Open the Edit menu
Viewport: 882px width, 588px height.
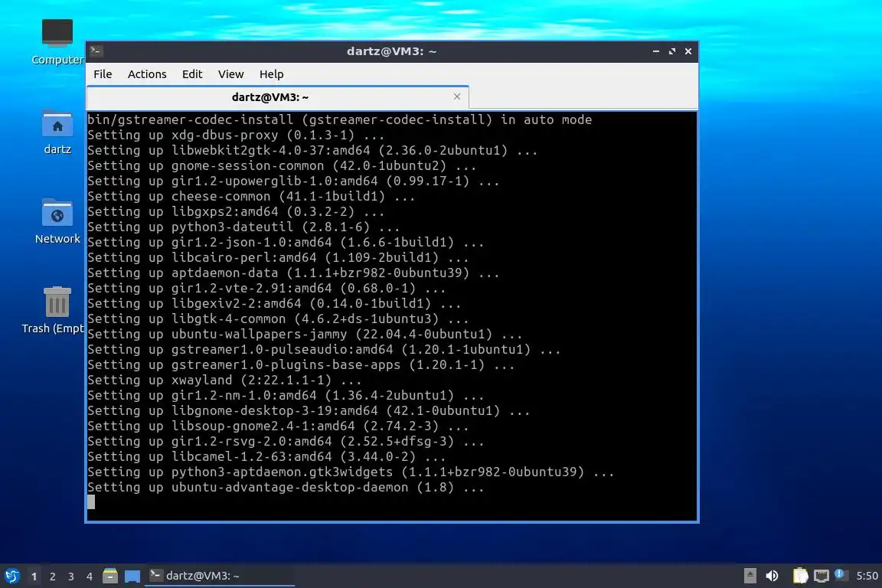(x=192, y=74)
